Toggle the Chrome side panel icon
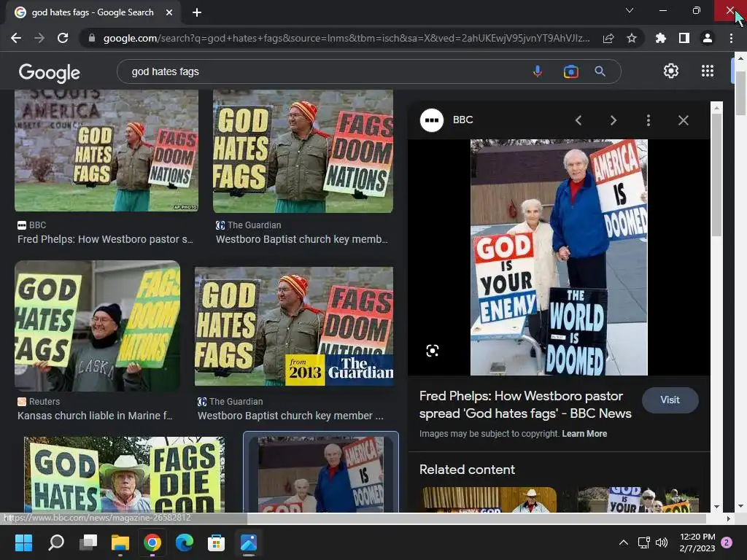 (x=684, y=38)
